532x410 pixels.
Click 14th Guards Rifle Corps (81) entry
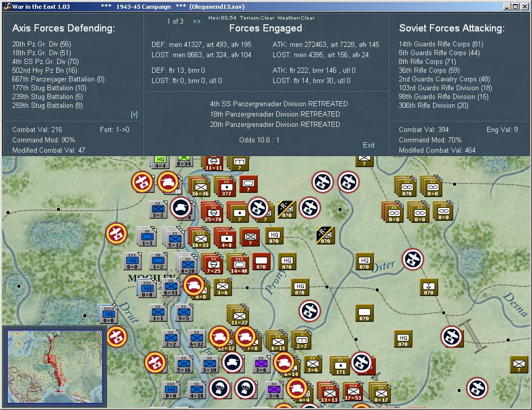click(x=441, y=44)
